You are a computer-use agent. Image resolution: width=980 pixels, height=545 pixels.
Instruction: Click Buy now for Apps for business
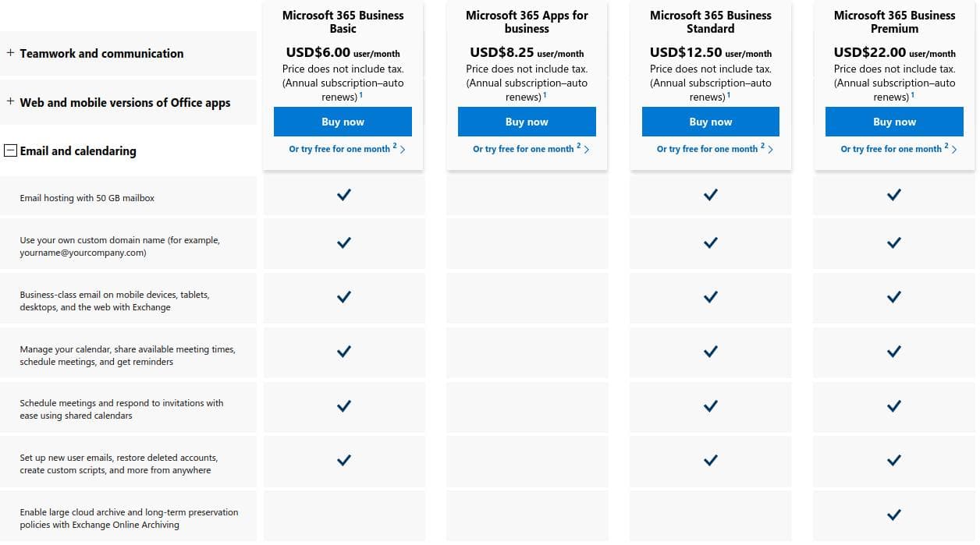[527, 122]
